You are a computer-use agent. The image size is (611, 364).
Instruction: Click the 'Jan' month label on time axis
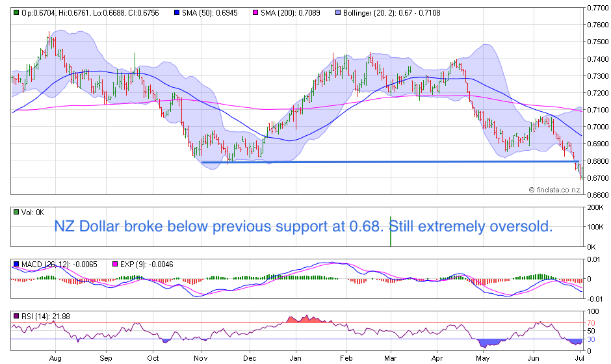pos(295,358)
